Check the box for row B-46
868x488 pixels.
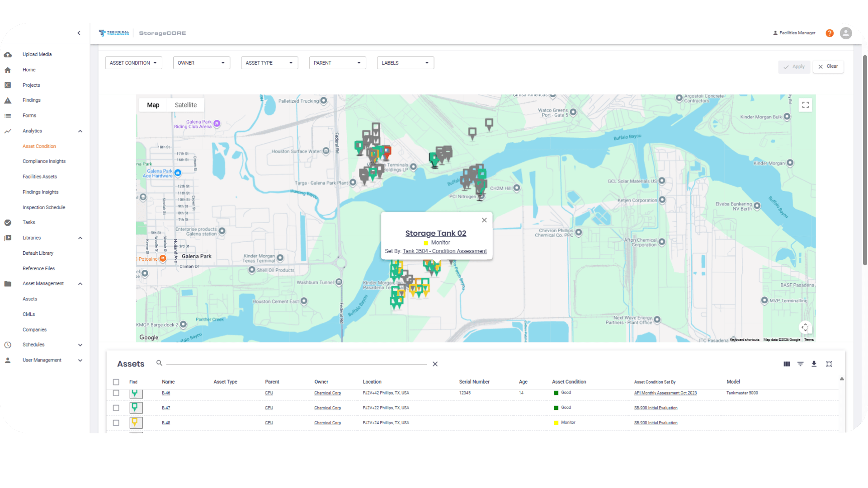[116, 393]
